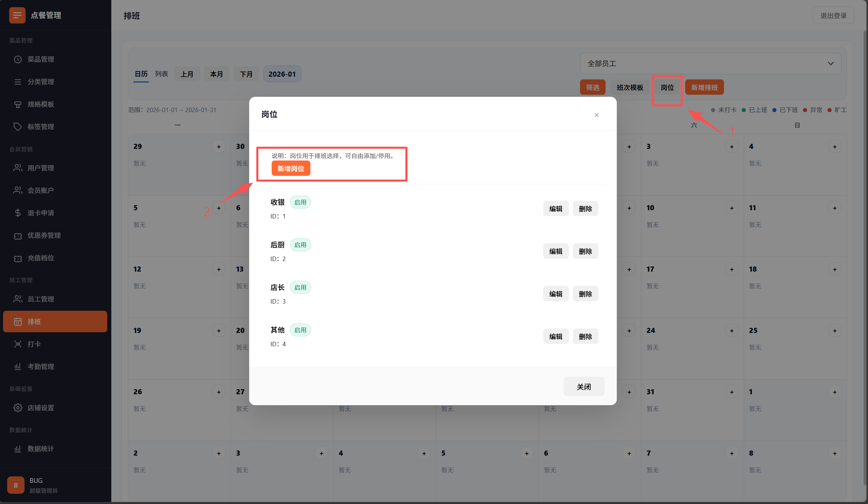Screen dimensions: 868x504
Task: Click the 标签管理 tag icon
Action: (x=18, y=126)
